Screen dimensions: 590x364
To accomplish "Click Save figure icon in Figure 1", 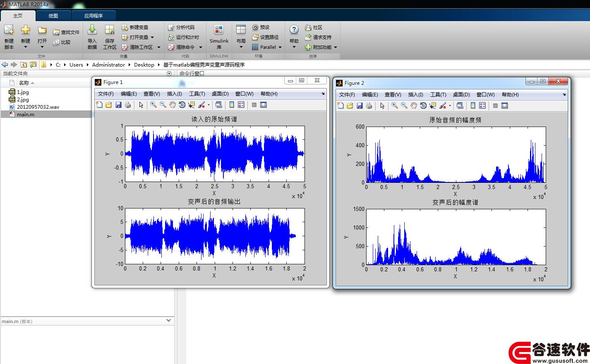I will 118,105.
